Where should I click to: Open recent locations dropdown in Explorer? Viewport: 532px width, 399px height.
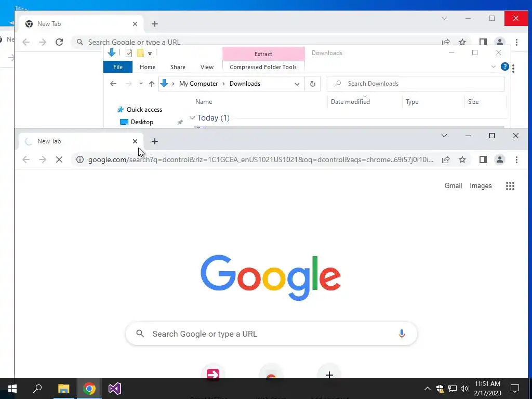141,84
